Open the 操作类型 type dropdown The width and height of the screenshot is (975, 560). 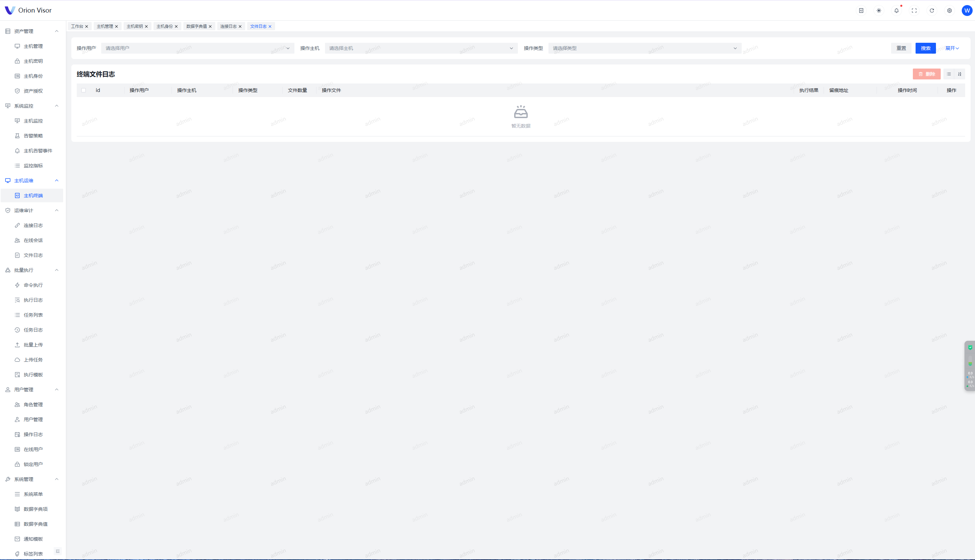(645, 48)
